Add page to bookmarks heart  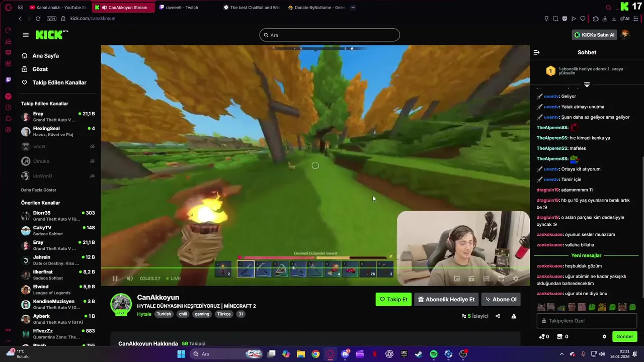pos(583,19)
